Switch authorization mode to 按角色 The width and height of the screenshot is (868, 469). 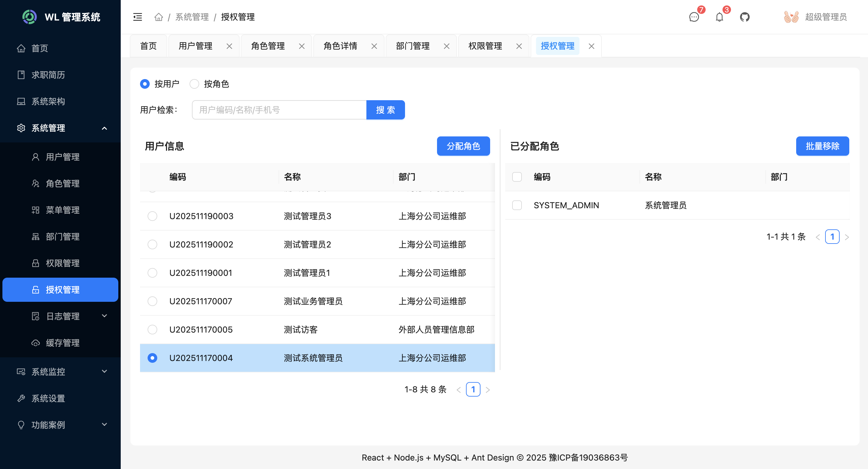pyautogui.click(x=194, y=84)
